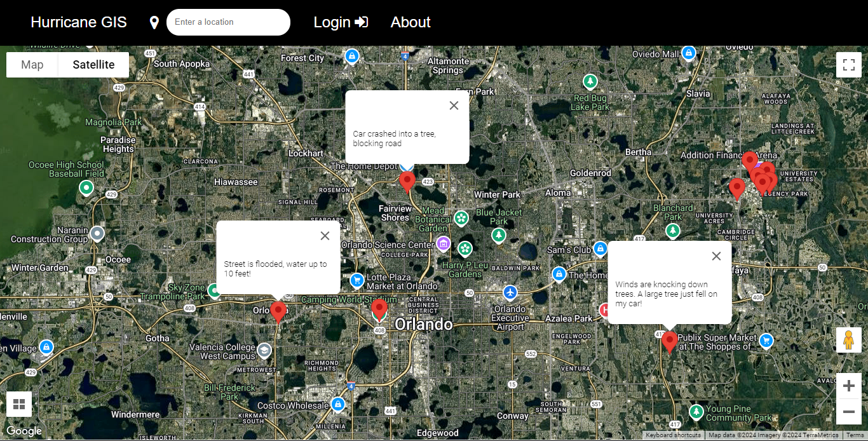Click Red Bug Lake Park tree icon
This screenshot has height=441, width=868.
(x=590, y=82)
